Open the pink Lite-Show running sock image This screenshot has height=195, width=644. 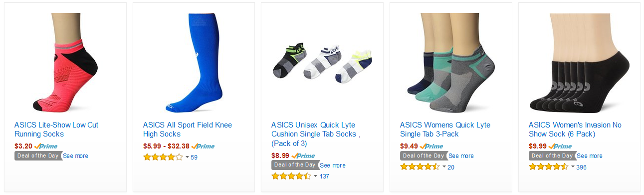(65, 62)
